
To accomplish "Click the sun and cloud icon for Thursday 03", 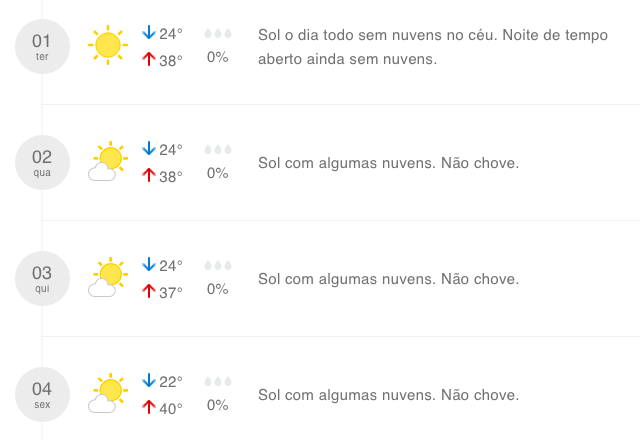I will point(108,277).
